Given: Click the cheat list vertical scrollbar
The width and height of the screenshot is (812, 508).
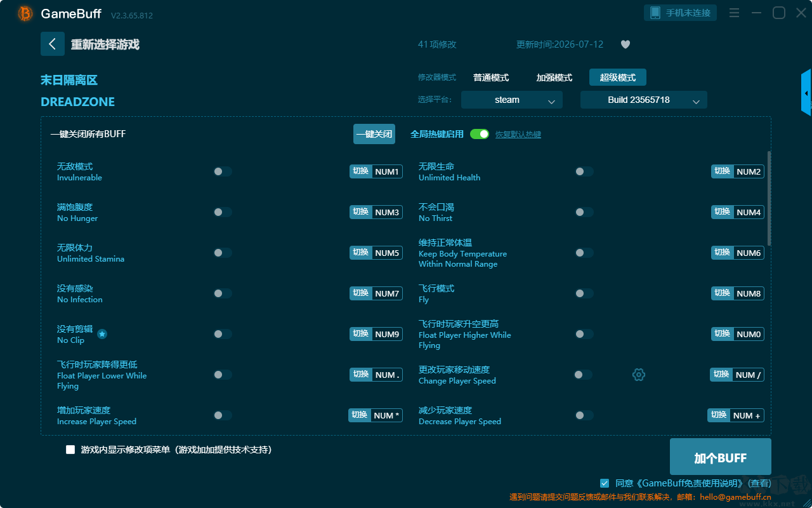Looking at the screenshot, I should coord(769,198).
